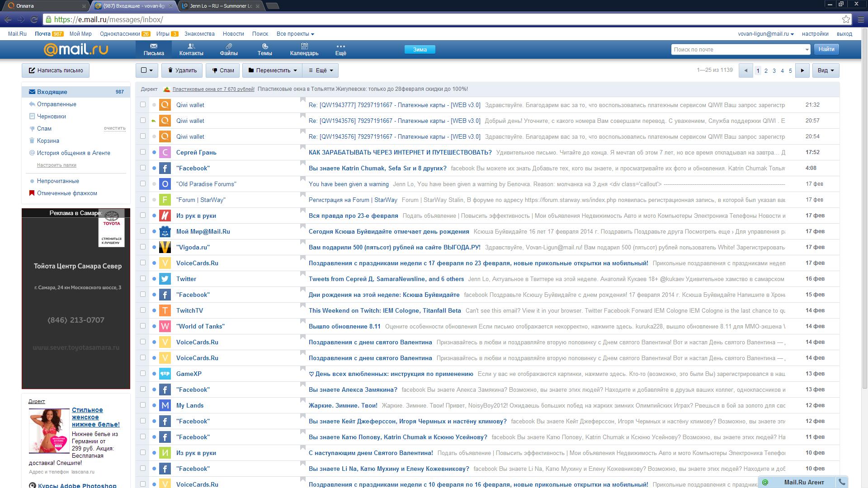Open vovan-ligun@mail.ru account dropdown
The image size is (868, 488).
pyautogui.click(x=766, y=34)
